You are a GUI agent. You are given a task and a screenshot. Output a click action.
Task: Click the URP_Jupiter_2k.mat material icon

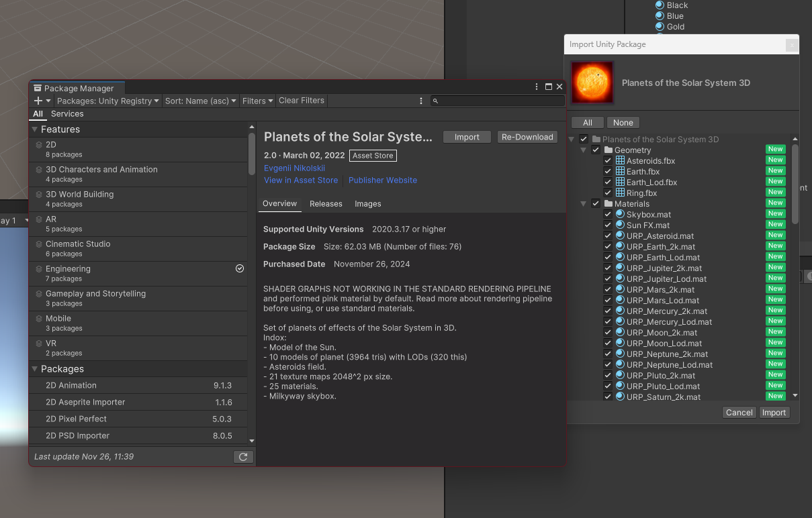(x=620, y=268)
